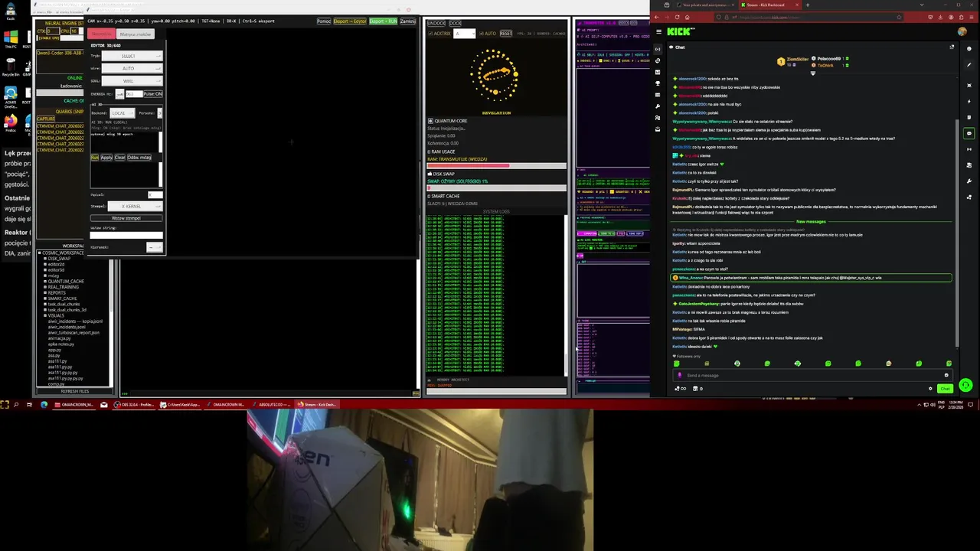
Task: Click Wstaw string text field
Action: pos(126,235)
